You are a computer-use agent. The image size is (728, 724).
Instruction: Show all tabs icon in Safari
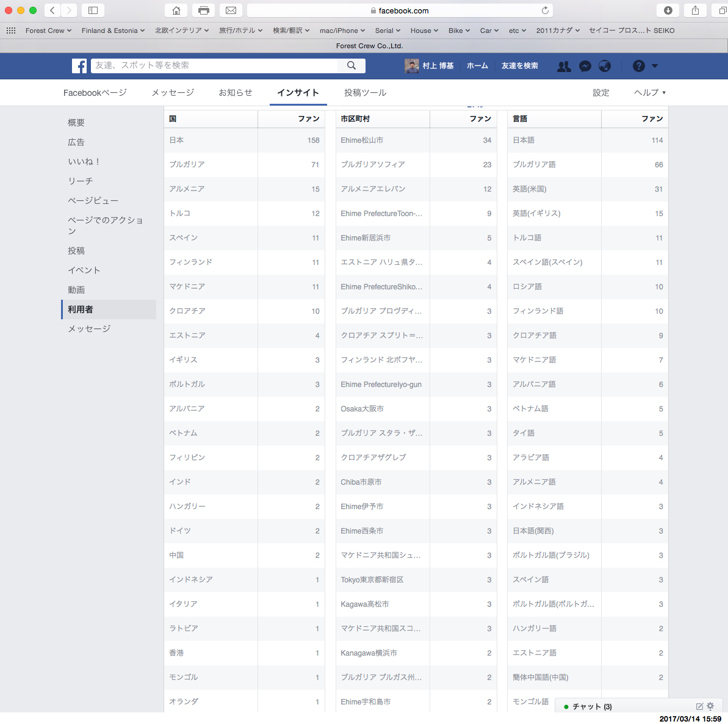tap(722, 10)
